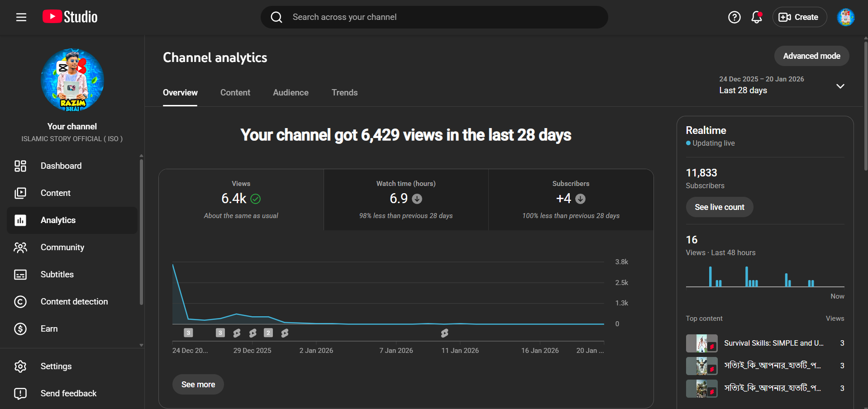Select the Watch time (hours) metric card

pos(406,200)
